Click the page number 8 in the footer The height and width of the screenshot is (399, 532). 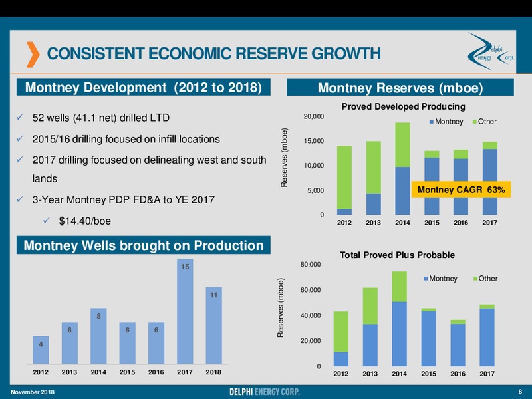point(520,392)
